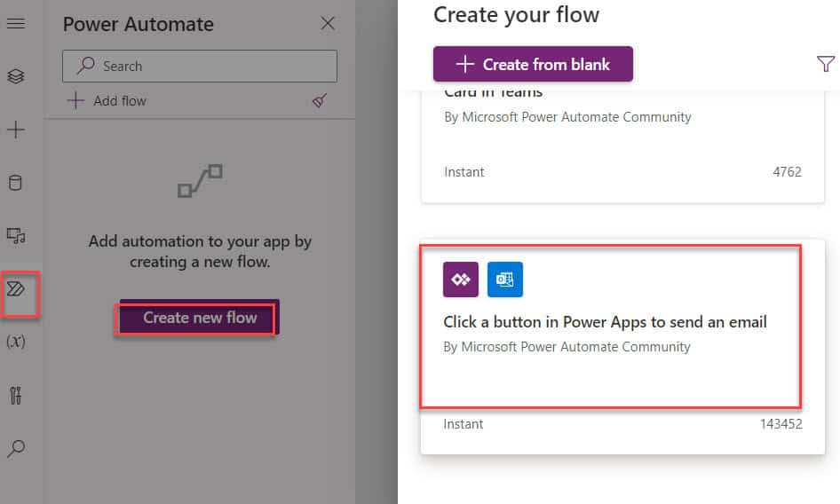Click the Add flow button
840x504 pixels.
coord(107,100)
